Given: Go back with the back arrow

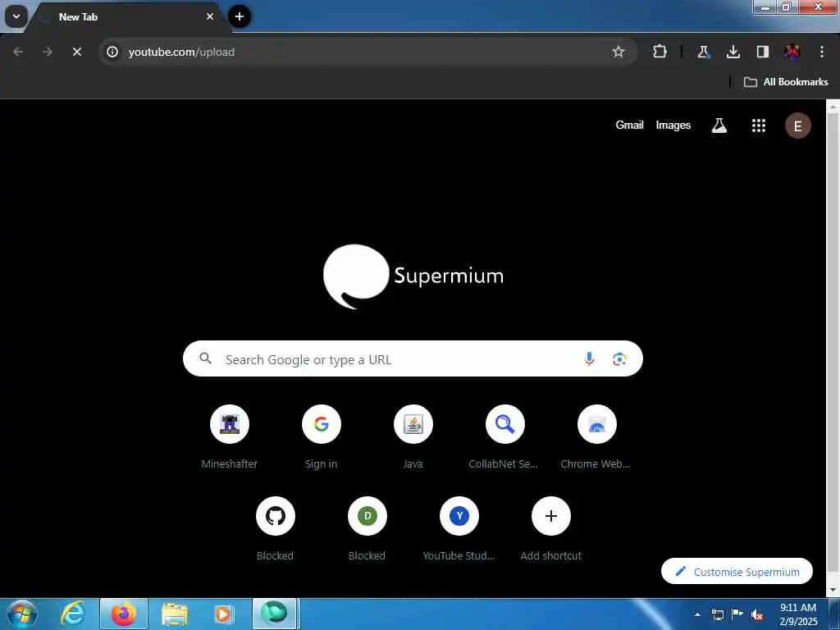Looking at the screenshot, I should tap(18, 52).
